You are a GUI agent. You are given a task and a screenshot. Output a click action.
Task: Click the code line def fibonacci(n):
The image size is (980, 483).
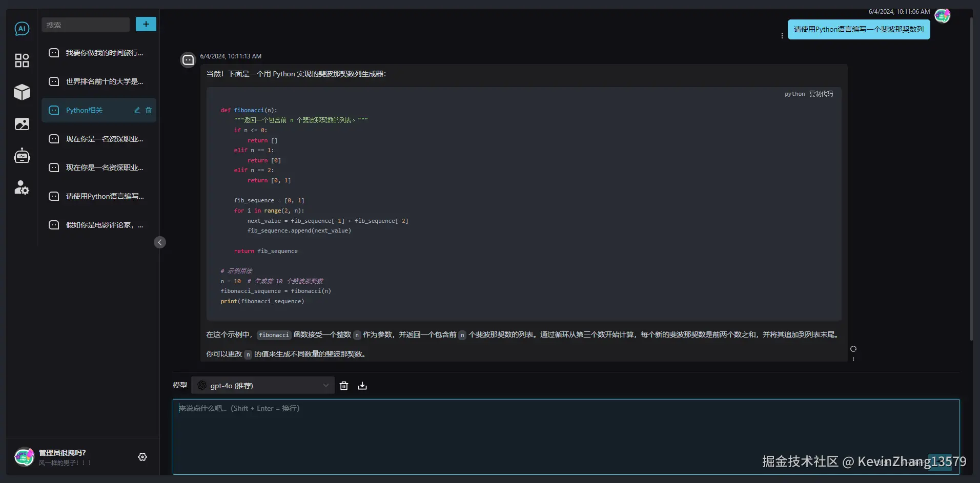coord(249,110)
